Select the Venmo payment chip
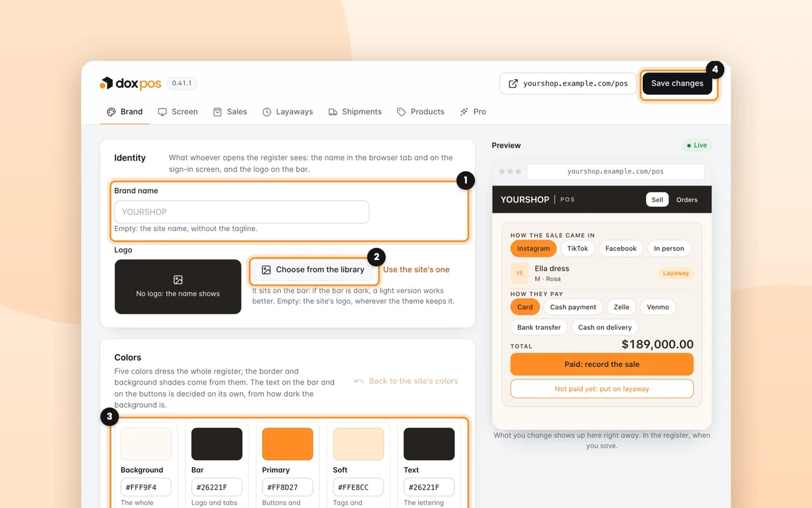 coord(658,307)
